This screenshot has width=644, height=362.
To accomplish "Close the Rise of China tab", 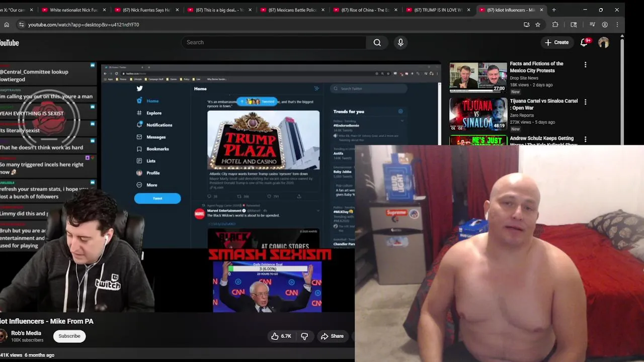I will (x=396, y=10).
